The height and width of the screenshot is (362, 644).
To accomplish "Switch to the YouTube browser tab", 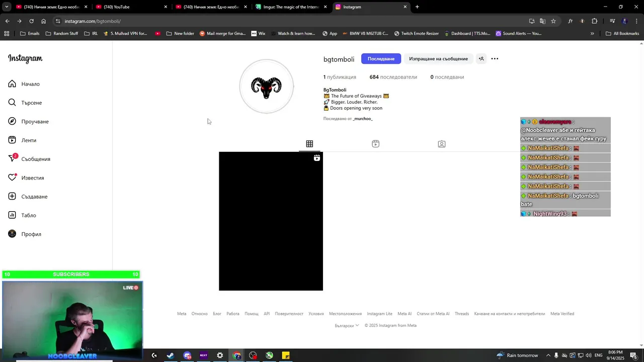I will 131,7.
